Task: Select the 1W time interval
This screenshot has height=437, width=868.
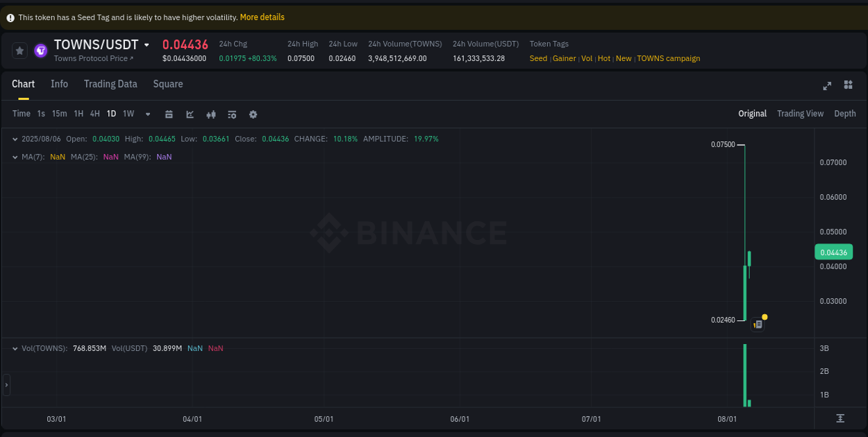Action: [x=128, y=114]
